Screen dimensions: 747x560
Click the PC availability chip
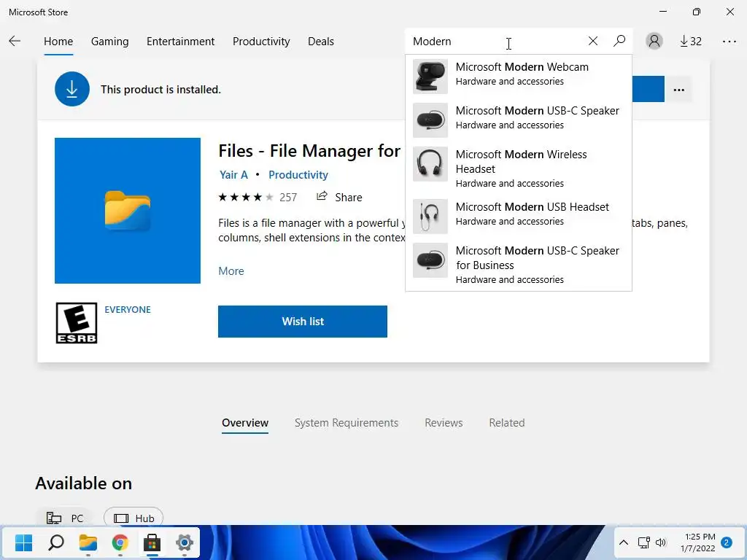coord(64,518)
